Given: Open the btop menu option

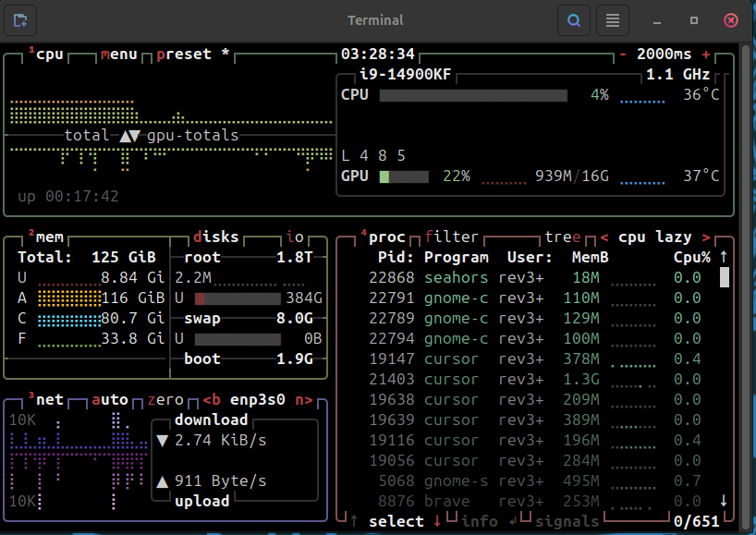Looking at the screenshot, I should tap(118, 54).
